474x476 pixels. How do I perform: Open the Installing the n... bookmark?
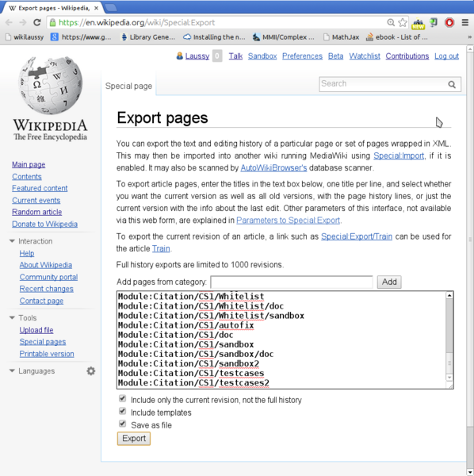tap(214, 37)
